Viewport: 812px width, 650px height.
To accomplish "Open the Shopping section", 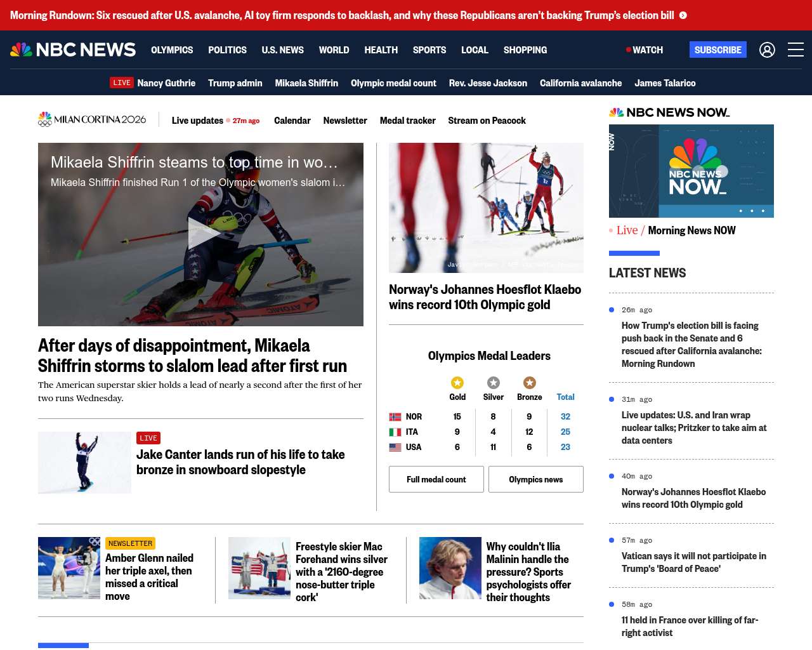I will tap(525, 50).
